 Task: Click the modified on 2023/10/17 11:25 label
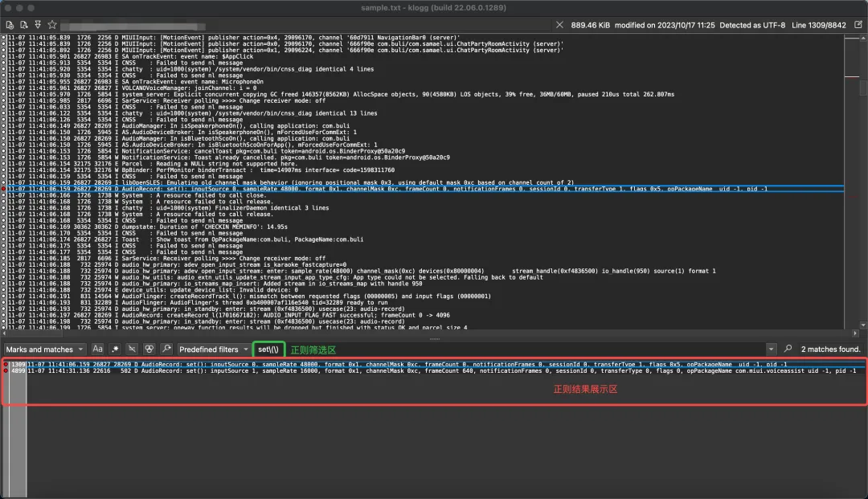tap(665, 25)
